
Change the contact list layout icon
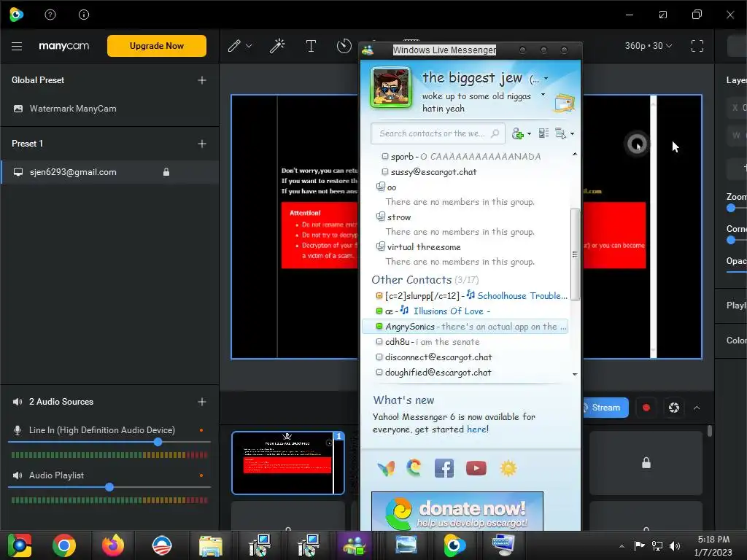(543, 134)
